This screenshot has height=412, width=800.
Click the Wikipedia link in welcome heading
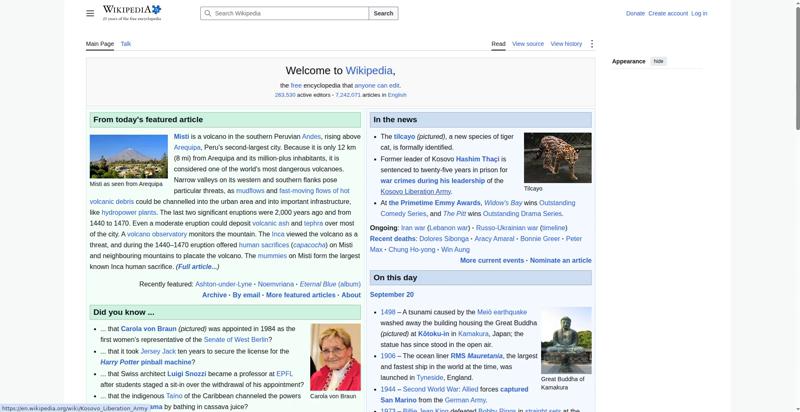click(369, 70)
